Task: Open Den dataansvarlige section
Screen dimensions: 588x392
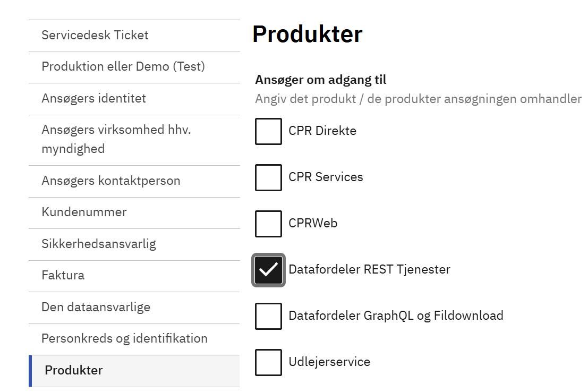Action: pos(96,307)
